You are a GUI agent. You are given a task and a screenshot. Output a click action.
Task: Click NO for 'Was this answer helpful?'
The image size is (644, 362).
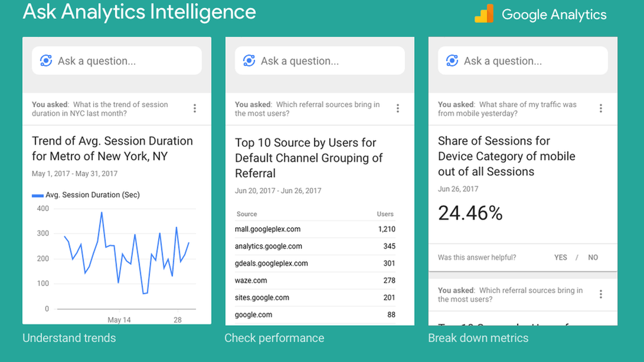click(593, 257)
